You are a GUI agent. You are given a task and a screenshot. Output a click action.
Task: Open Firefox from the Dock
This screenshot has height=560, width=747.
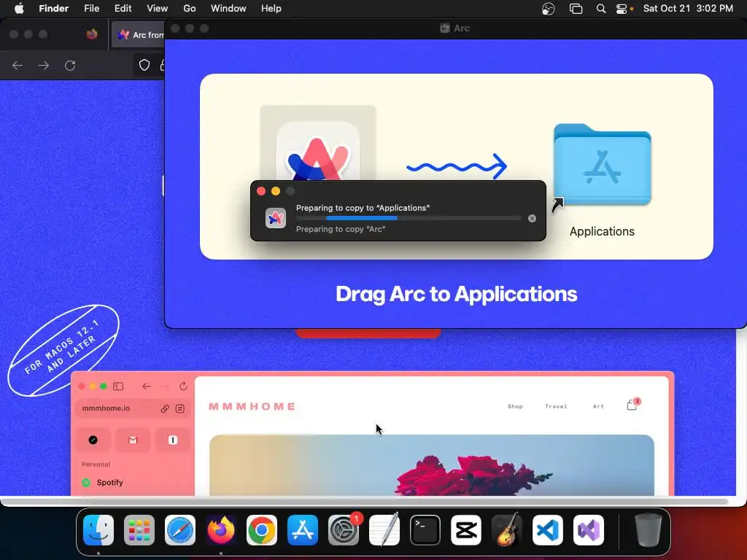click(221, 530)
